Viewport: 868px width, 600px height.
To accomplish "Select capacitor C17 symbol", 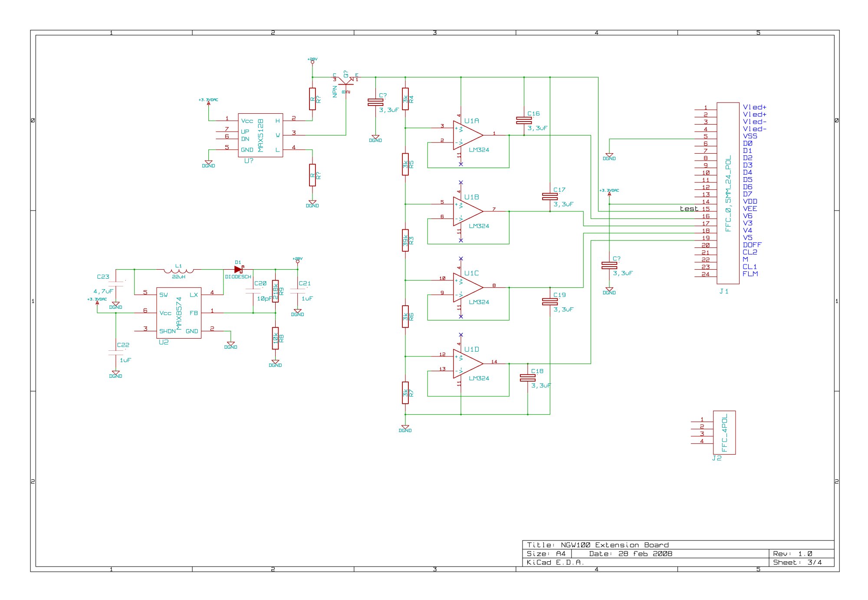I will 550,197.
